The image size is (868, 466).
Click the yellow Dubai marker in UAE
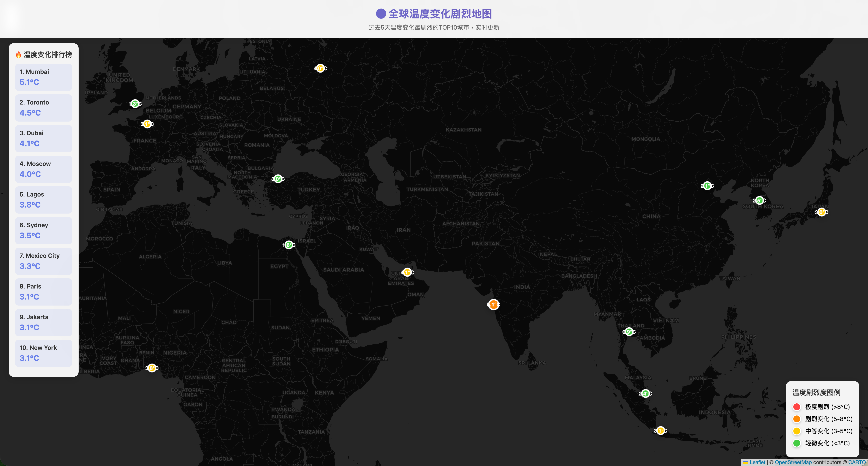coord(407,272)
